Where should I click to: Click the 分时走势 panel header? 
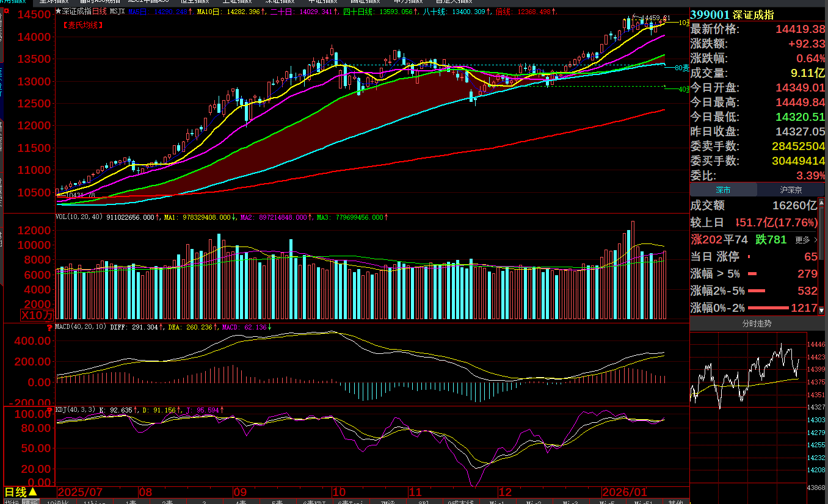(x=756, y=323)
